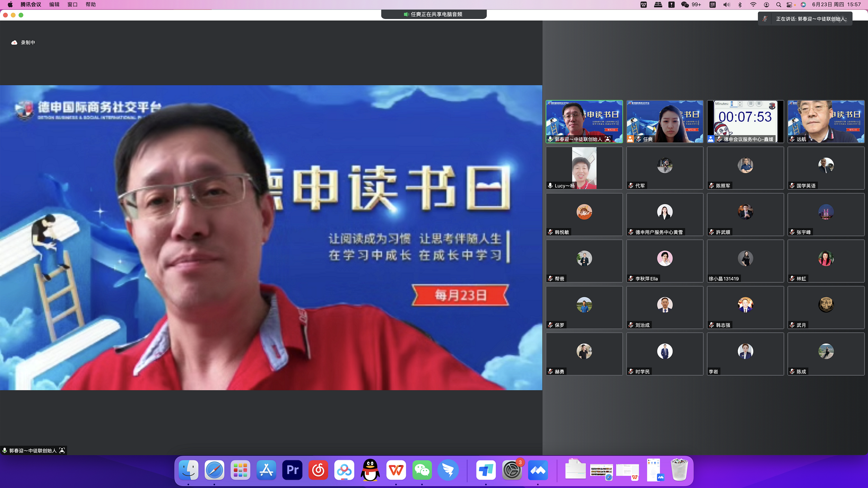
Task: Open NetEase Cloud Music in Dock
Action: pyautogui.click(x=318, y=470)
